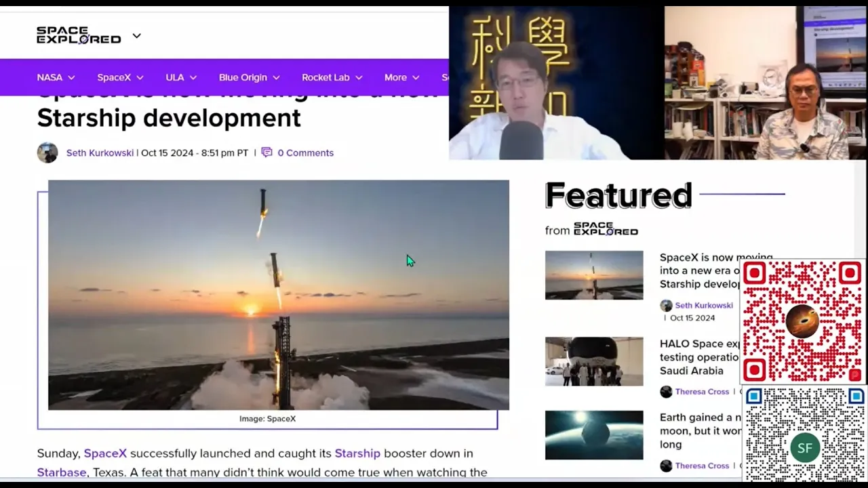Click the Oct 15 2024 - 8:51 pm PT date
Image resolution: width=868 pixels, height=488 pixels.
195,152
